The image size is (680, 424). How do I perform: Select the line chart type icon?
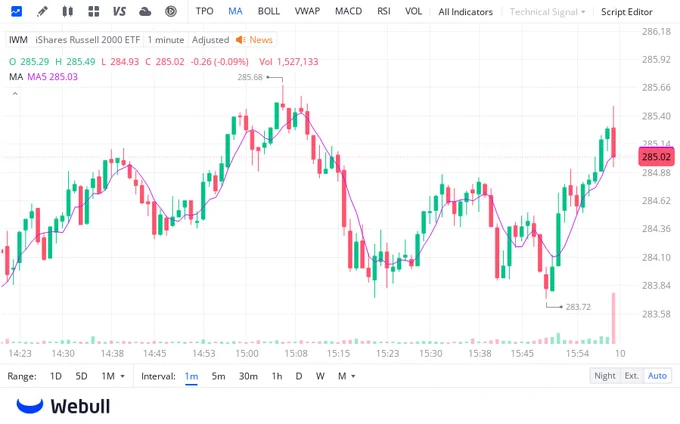[x=16, y=11]
